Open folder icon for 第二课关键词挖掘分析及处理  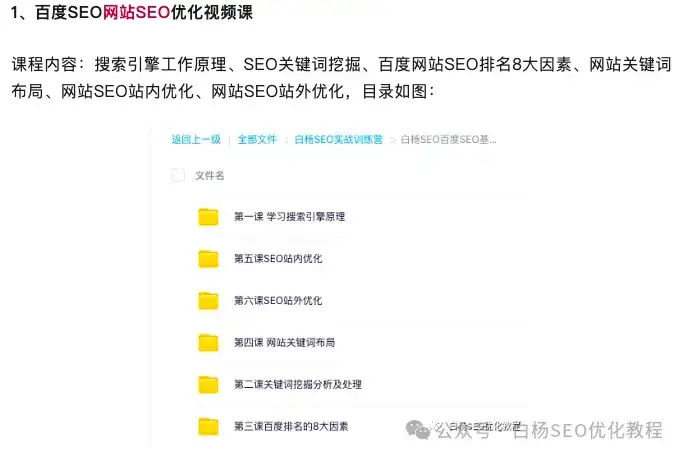click(x=208, y=384)
